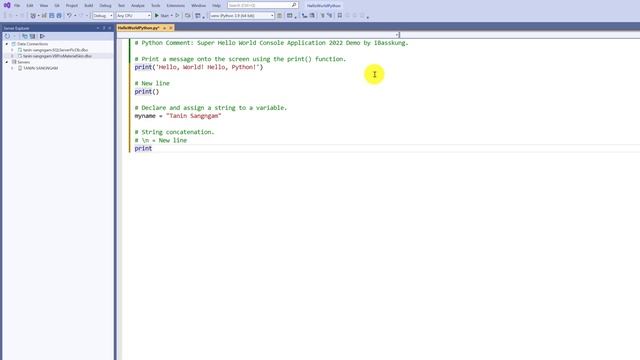Screen dimensions: 640x360
Task: Save the current file with Save icon
Action: tap(51, 16)
